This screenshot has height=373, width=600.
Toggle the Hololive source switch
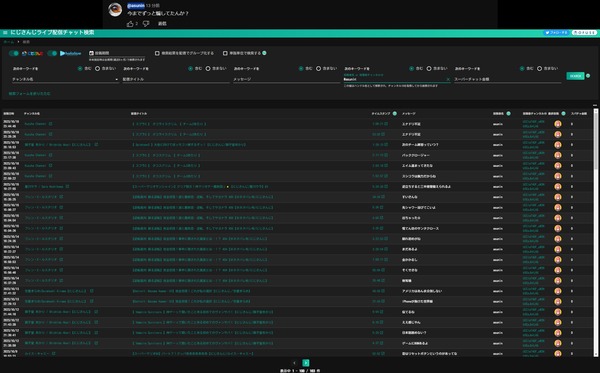tap(52, 53)
